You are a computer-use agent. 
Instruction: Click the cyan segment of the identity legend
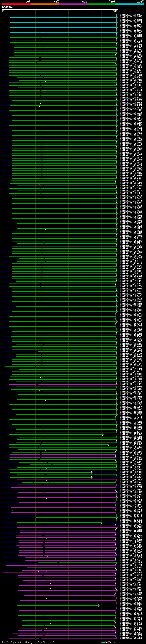pyautogui.click(x=130, y=4)
